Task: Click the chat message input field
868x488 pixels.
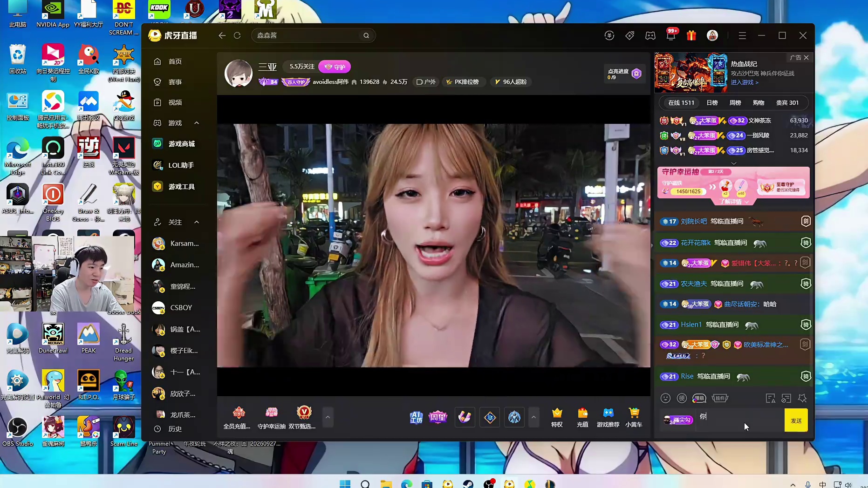Action: [x=739, y=420]
